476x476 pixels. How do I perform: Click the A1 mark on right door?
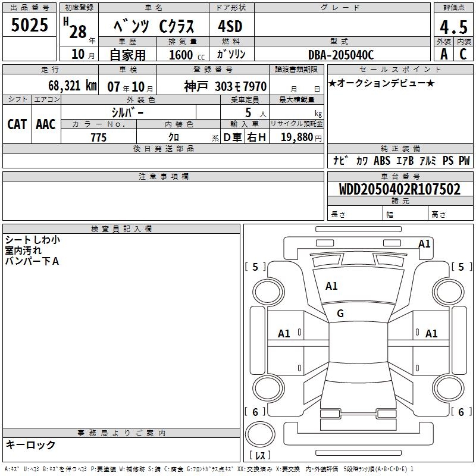pyautogui.click(x=431, y=334)
